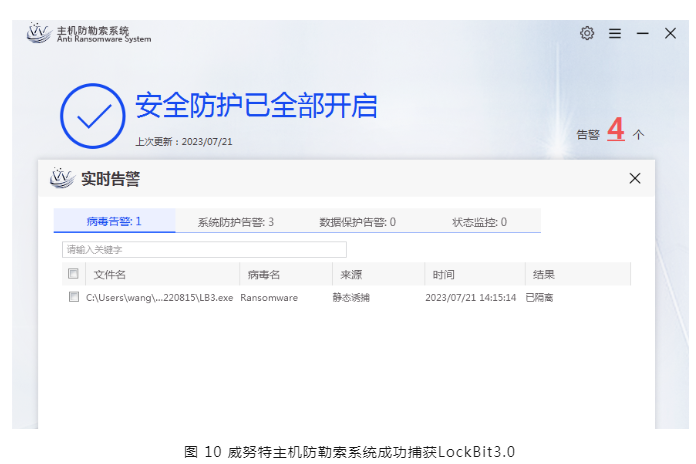Click the keyword search input field
This screenshot has width=696, height=464.
tap(204, 249)
